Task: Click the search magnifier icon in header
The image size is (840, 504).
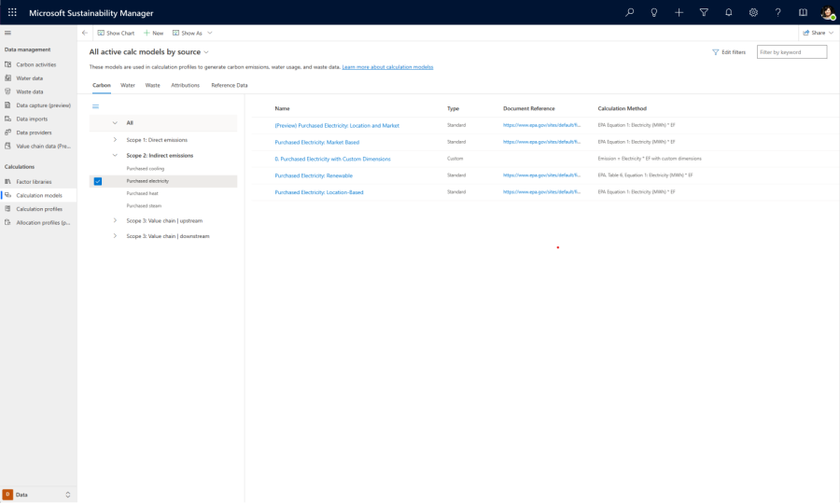Action: click(x=629, y=12)
